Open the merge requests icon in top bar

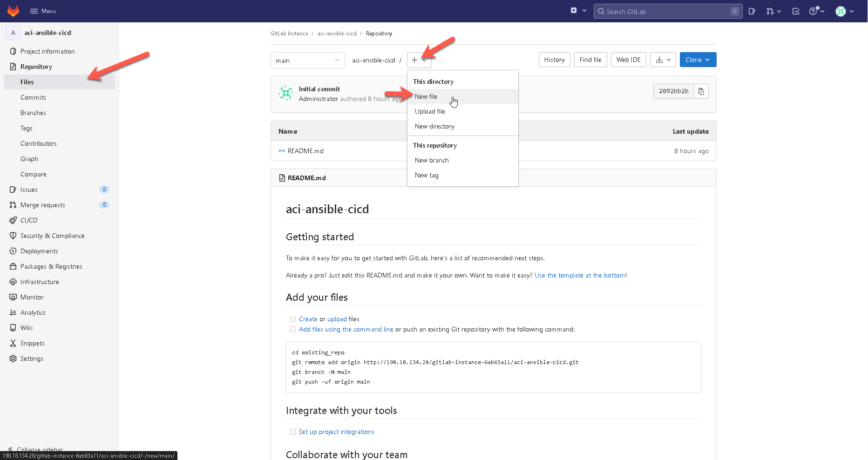tap(773, 11)
